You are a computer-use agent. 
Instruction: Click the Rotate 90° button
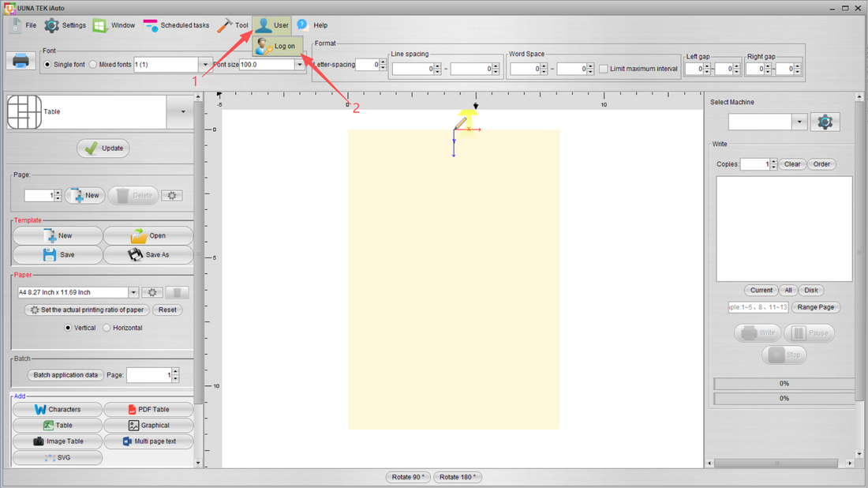[x=408, y=477]
